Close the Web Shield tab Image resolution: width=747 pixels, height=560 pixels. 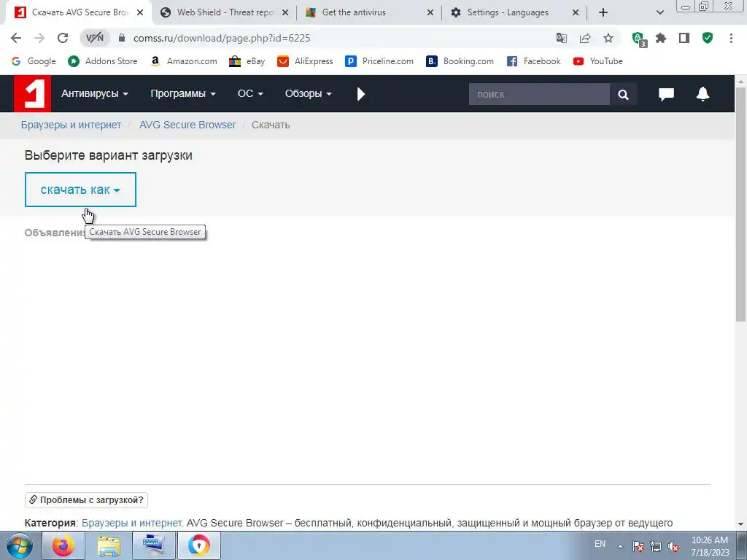click(285, 12)
